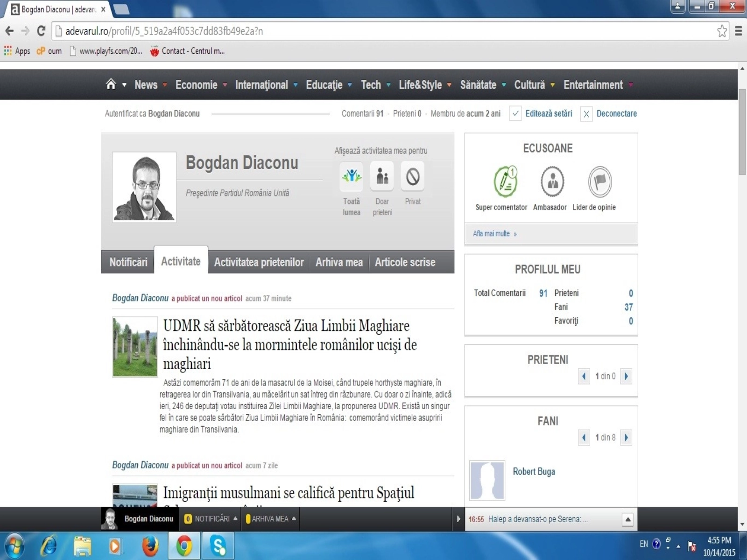The image size is (747, 560).
Task: Bookmark page with the star icon
Action: [x=722, y=31]
